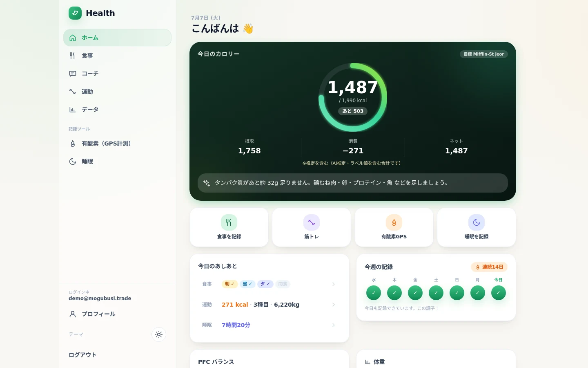The height and width of the screenshot is (368, 588).
Task: Click the 今日 day check circle
Action: (499, 293)
